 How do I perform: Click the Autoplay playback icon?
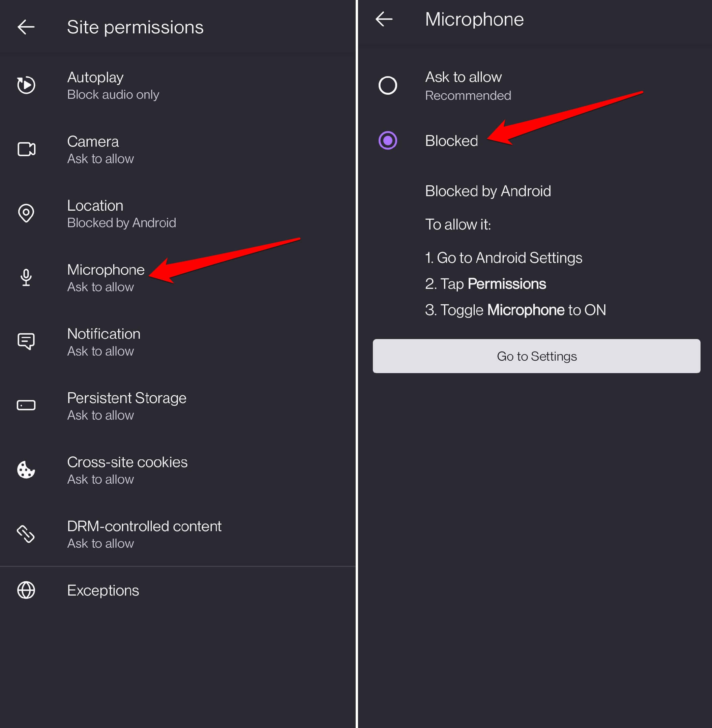(x=26, y=85)
